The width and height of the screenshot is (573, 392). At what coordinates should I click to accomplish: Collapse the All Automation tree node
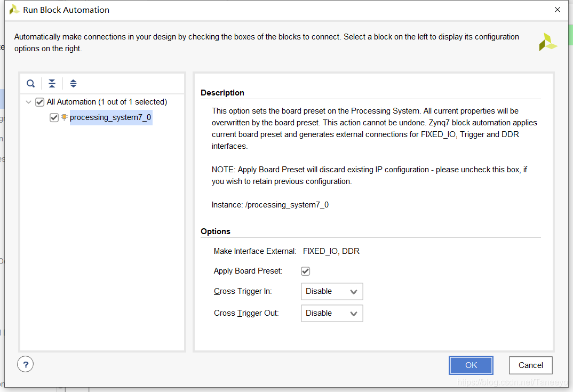[x=29, y=102]
